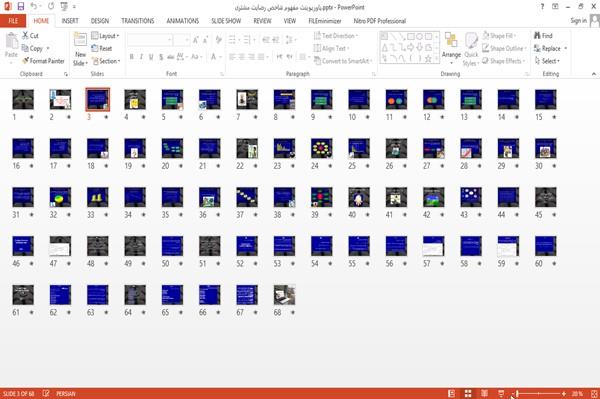Open the INSERT ribbon tab
600x399 pixels.
click(x=70, y=21)
